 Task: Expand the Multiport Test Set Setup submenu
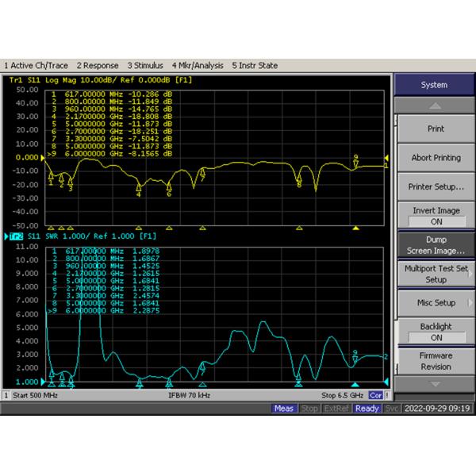coord(436,274)
